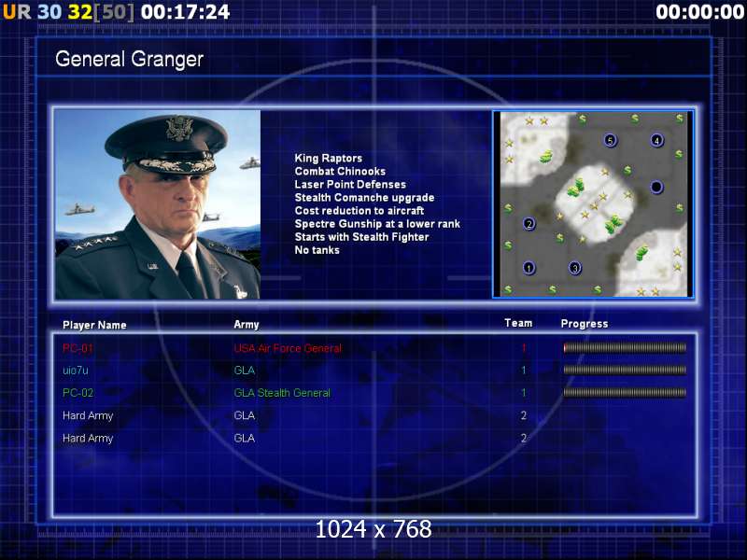Select player PC-02 in the list
The height and width of the screenshot is (560, 747).
78,393
